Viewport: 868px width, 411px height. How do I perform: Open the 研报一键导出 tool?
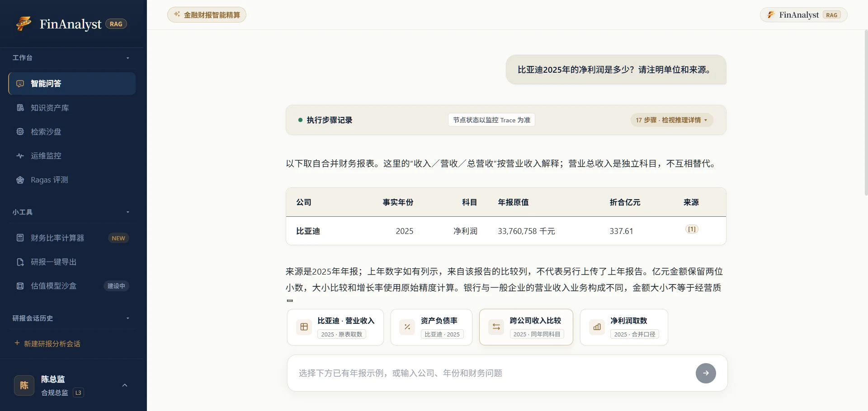point(72,262)
